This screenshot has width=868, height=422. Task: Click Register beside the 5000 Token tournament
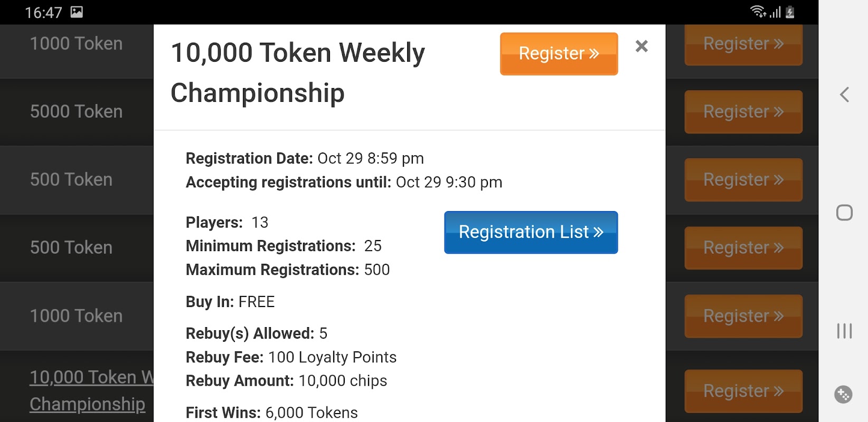tap(743, 112)
